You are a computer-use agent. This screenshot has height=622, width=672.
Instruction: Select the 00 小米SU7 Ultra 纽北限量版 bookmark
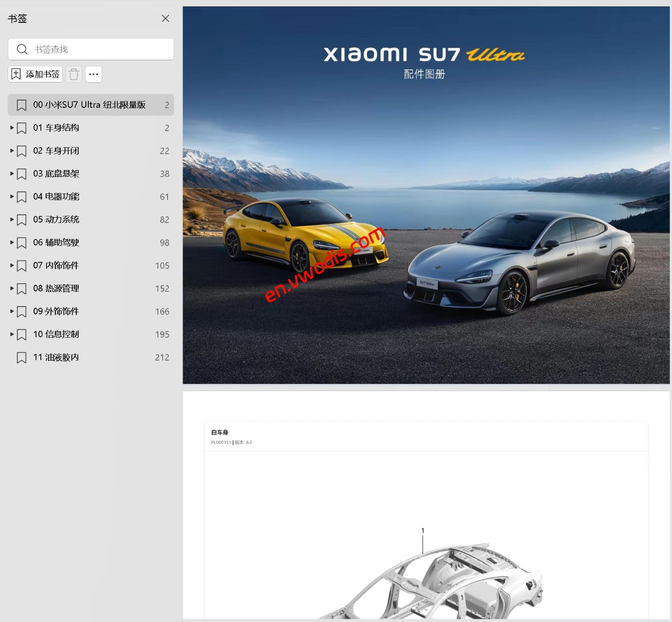click(90, 104)
